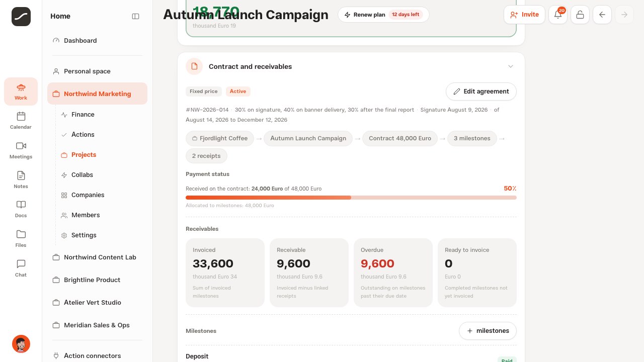Open Personal space

point(97,71)
